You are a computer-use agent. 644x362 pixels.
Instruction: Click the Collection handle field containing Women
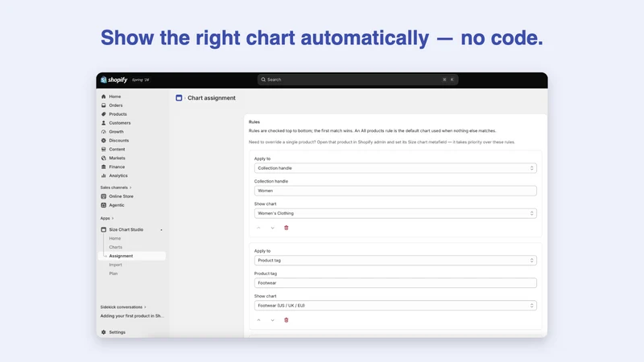395,191
